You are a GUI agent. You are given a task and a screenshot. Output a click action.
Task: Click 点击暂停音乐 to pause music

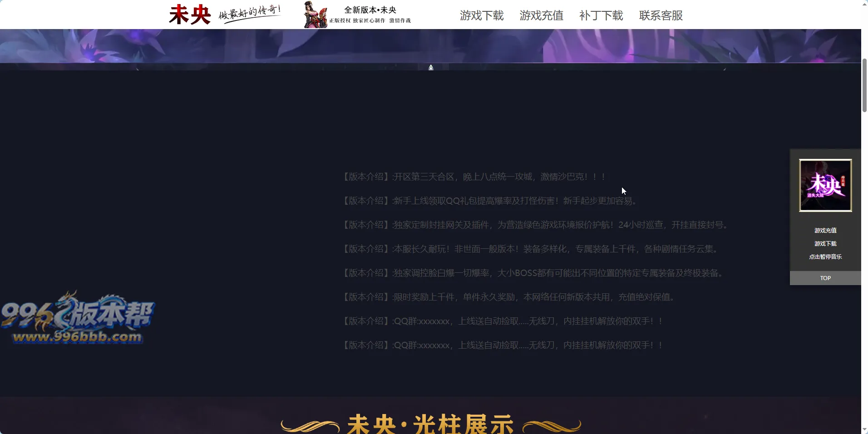click(825, 257)
